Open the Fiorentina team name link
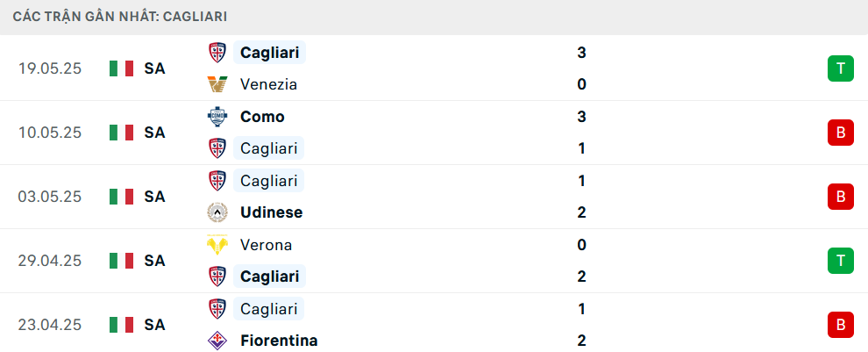868x352 pixels. pyautogui.click(x=279, y=341)
